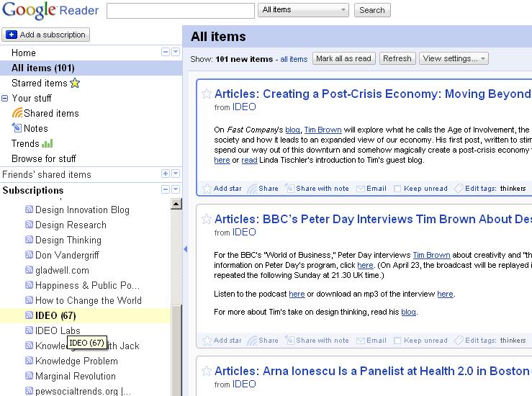Image resolution: width=532 pixels, height=396 pixels.
Task: Toggle Add star under Post-Crisis Economy article
Action: click(x=222, y=189)
